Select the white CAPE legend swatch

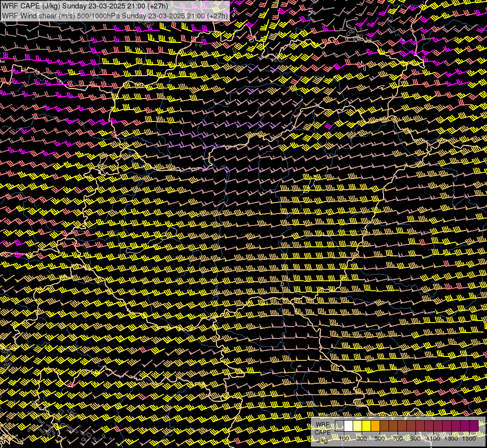pos(349,426)
